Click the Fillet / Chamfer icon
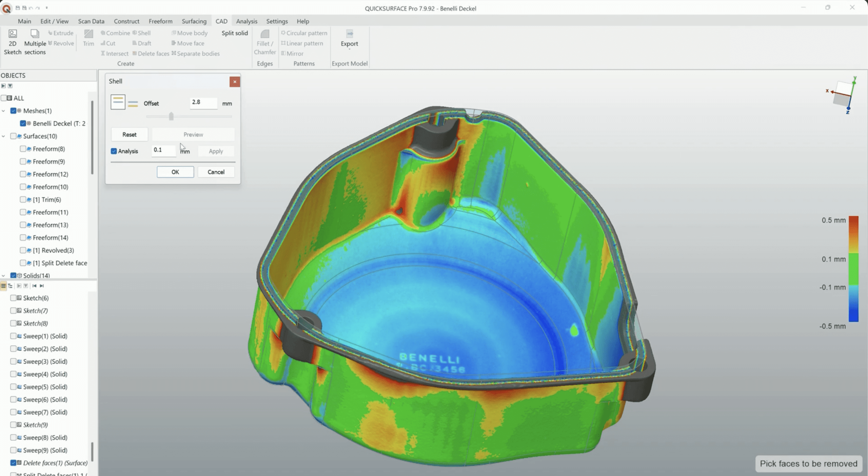 click(265, 34)
